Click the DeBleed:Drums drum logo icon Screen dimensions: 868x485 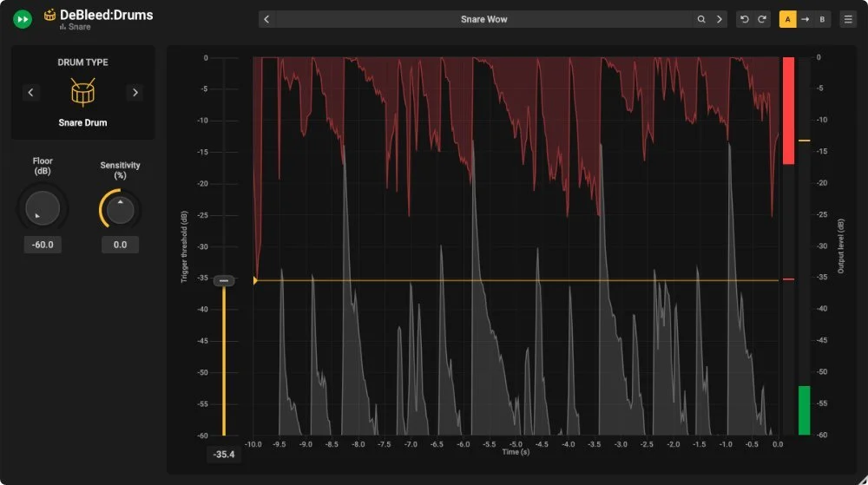click(x=49, y=15)
